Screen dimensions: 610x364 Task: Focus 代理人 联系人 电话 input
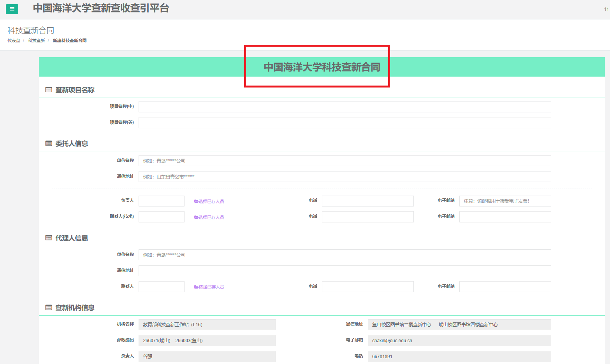tap(368, 287)
